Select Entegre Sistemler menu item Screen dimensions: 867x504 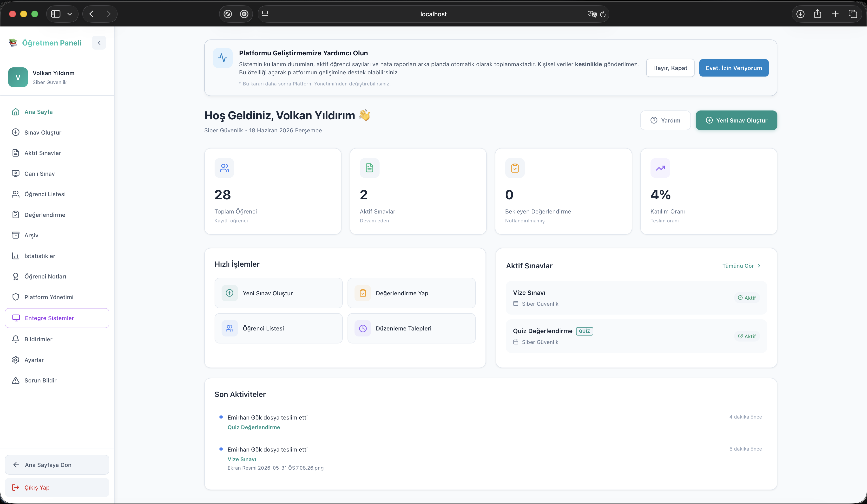[57, 318]
